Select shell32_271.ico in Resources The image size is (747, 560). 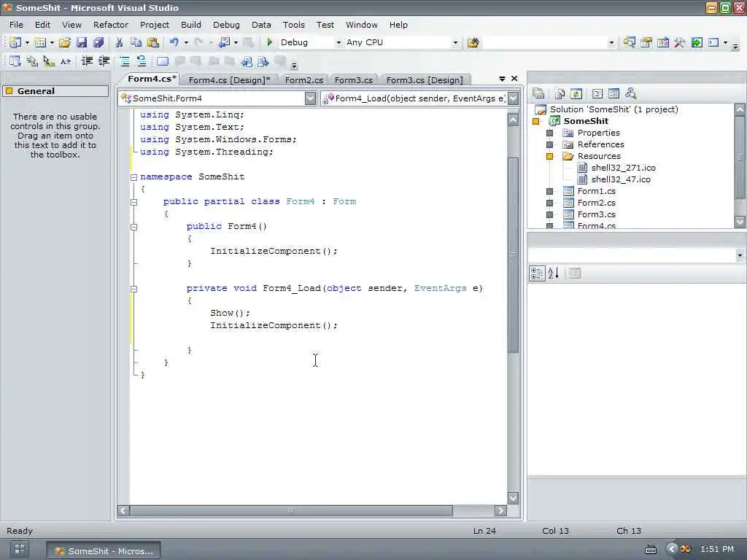tap(623, 168)
